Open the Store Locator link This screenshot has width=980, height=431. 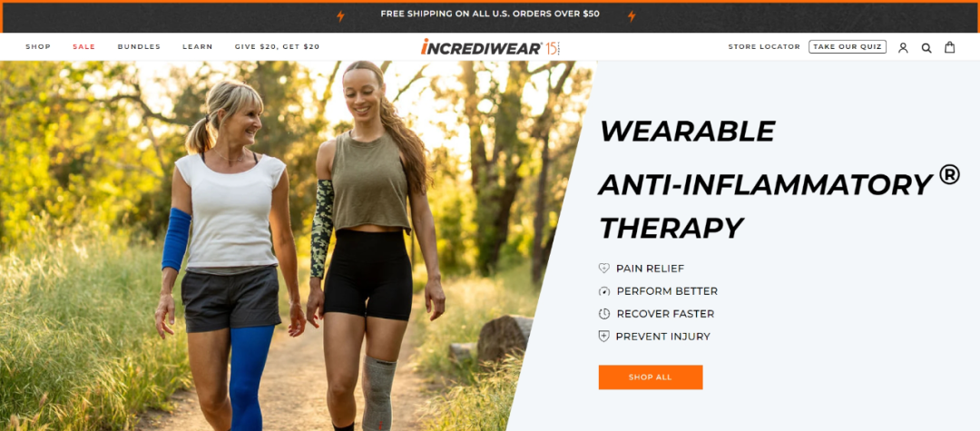coord(764,47)
